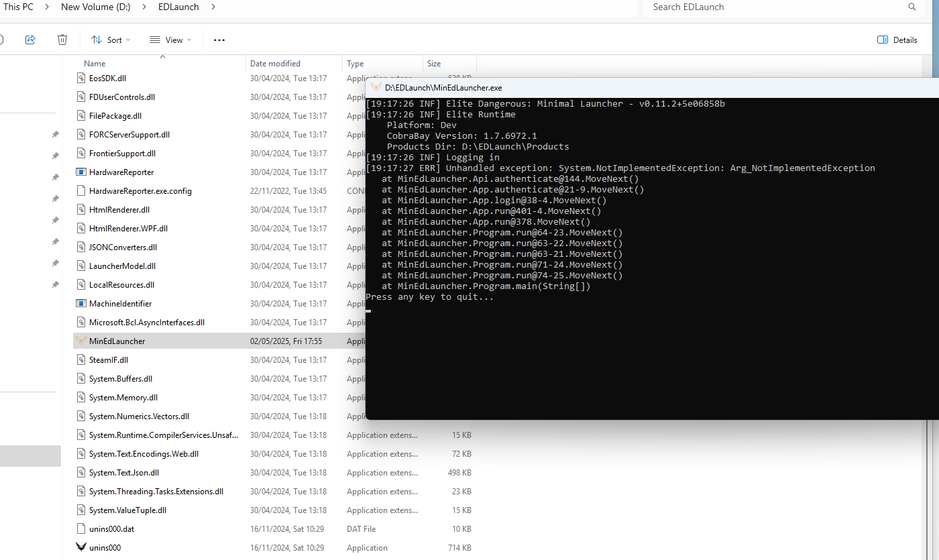This screenshot has width=939, height=560.
Task: Select FORCServerSupport.dll file icon
Action: pos(81,135)
